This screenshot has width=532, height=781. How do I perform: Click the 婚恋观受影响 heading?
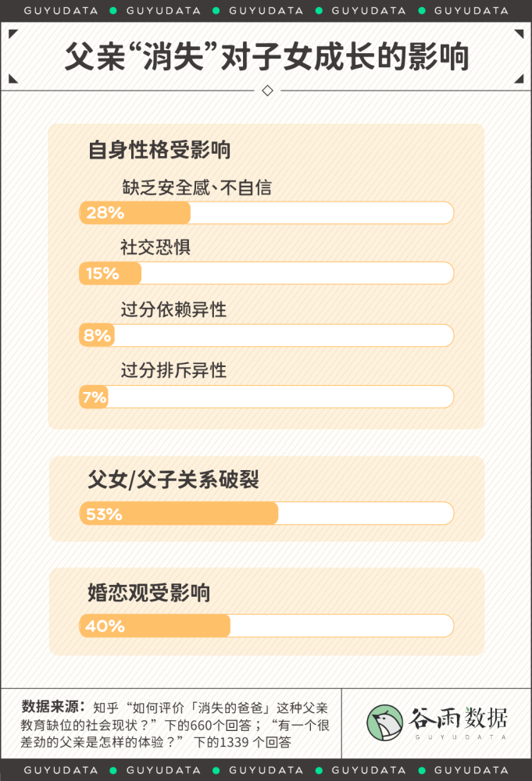149,592
